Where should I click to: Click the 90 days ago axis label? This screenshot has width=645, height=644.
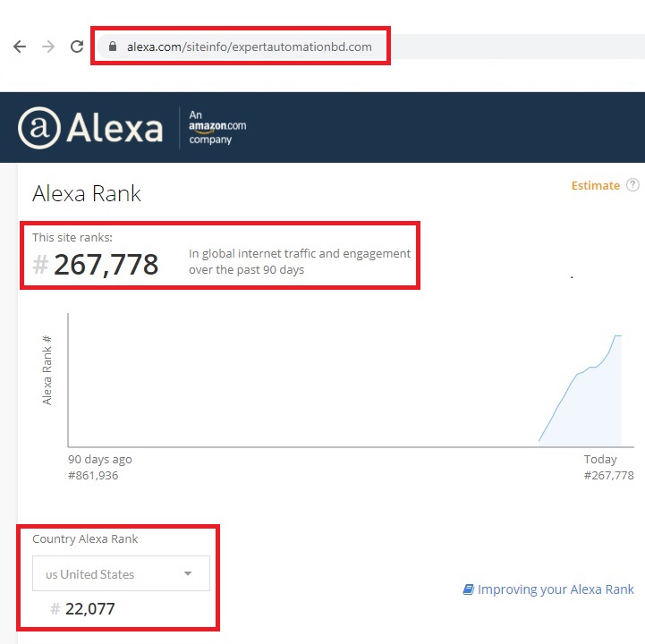click(100, 459)
